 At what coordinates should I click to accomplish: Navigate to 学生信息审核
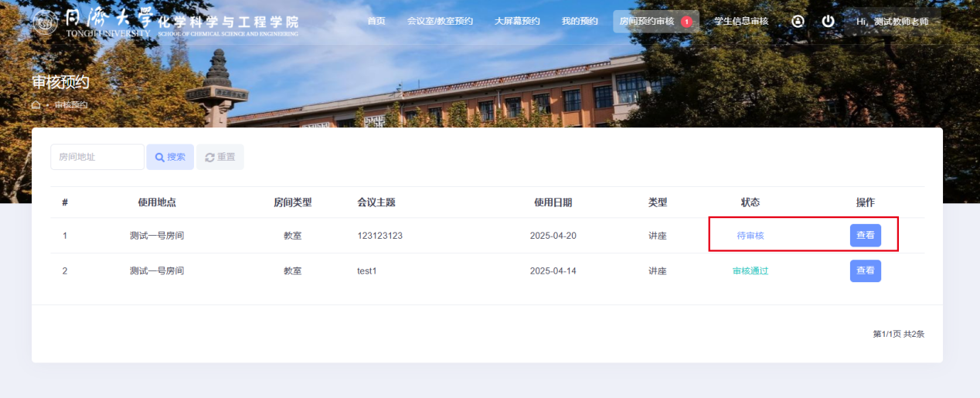[741, 21]
